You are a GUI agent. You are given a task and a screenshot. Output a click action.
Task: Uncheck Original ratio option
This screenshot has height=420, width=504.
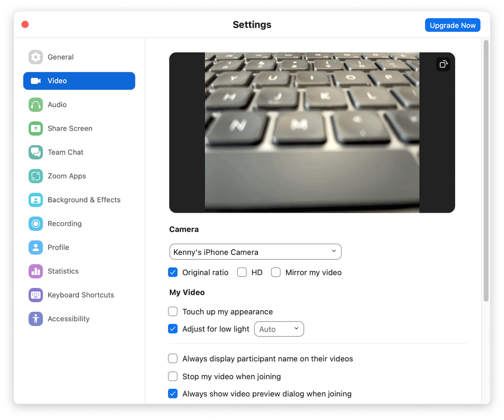(173, 272)
